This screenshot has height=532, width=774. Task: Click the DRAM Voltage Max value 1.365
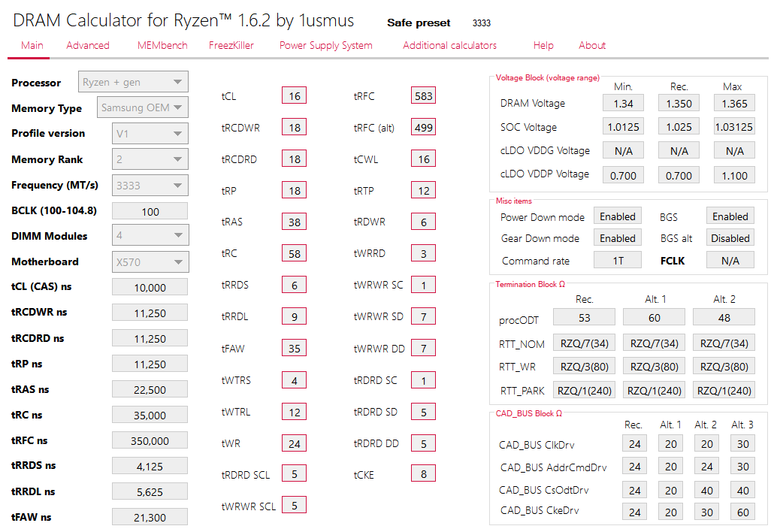tap(734, 103)
